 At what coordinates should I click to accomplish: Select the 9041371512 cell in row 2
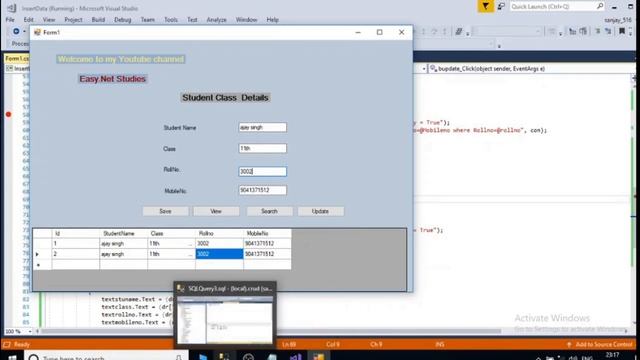coord(267,254)
